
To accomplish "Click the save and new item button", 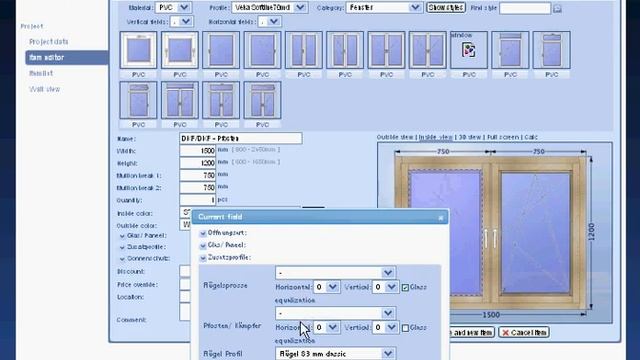I will click(472, 333).
